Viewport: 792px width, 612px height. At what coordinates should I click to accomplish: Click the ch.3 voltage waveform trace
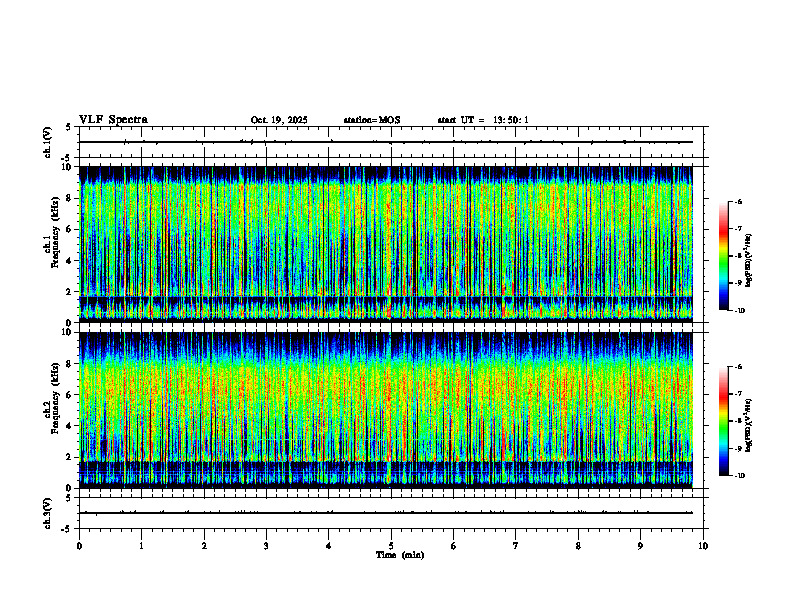[386, 513]
